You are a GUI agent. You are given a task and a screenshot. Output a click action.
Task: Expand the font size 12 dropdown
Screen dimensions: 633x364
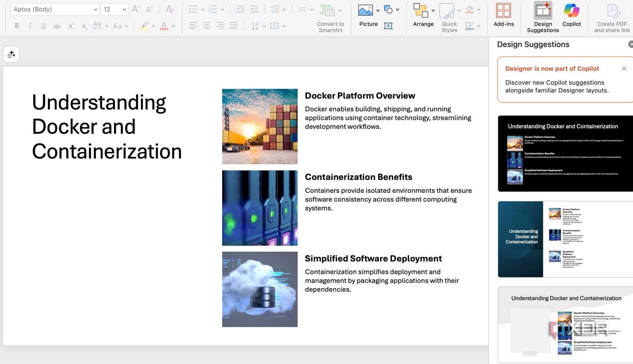click(x=124, y=9)
